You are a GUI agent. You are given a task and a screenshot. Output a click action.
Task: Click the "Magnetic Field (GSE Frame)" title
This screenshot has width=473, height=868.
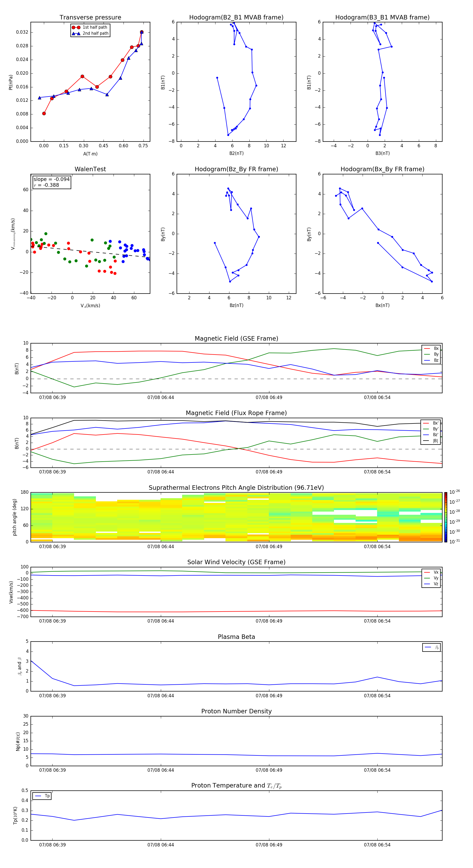pos(236,339)
